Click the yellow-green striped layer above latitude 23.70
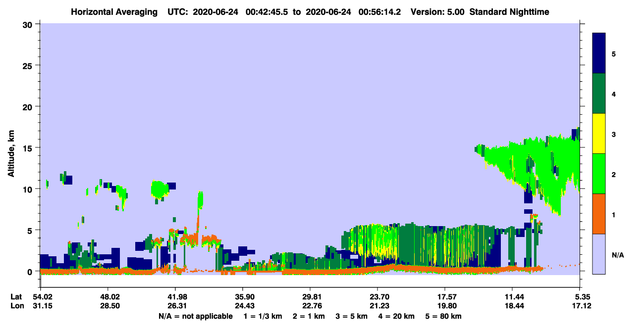This screenshot has height=330, width=644. point(374,242)
